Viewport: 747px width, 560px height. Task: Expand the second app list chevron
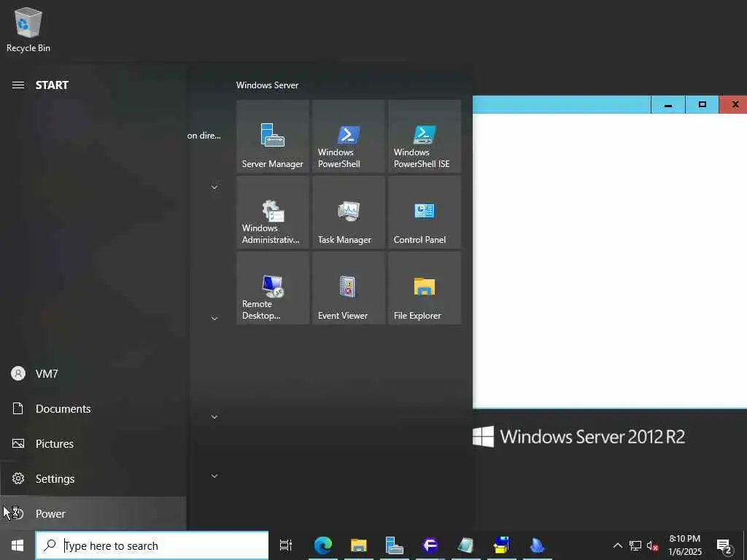[214, 318]
